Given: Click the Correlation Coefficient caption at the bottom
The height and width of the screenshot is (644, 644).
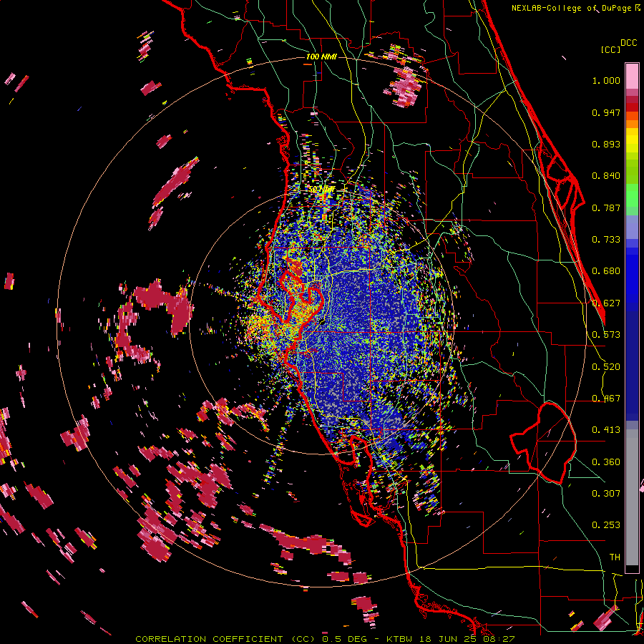Looking at the screenshot, I should [324, 639].
